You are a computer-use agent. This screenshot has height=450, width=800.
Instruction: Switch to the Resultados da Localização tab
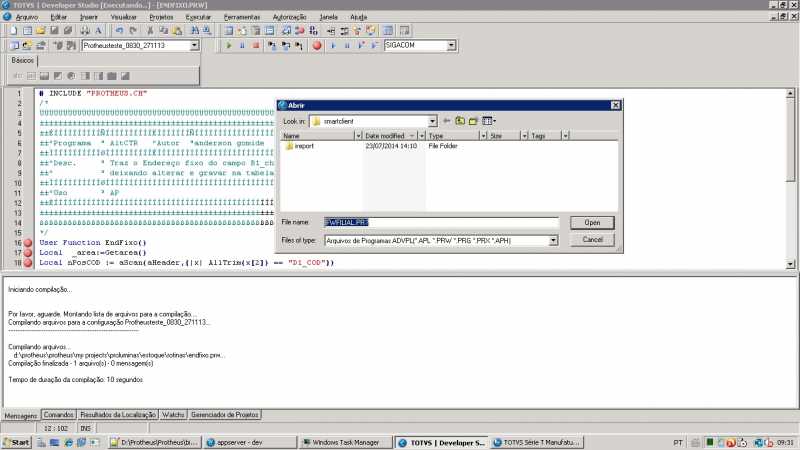point(118,415)
